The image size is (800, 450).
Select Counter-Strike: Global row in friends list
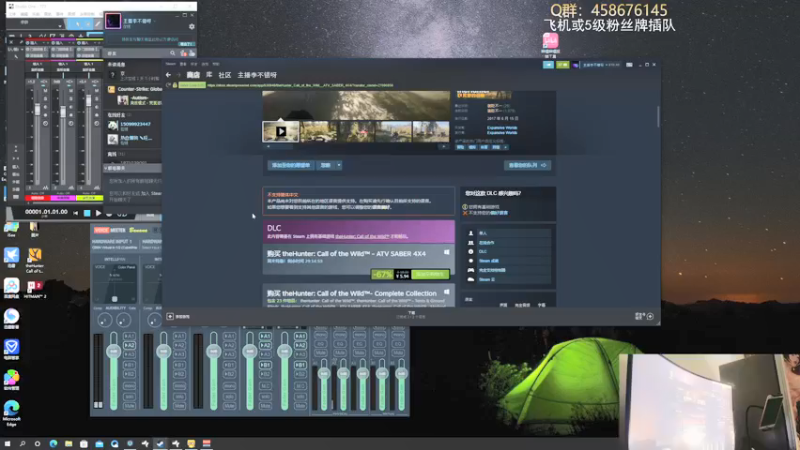tap(134, 89)
